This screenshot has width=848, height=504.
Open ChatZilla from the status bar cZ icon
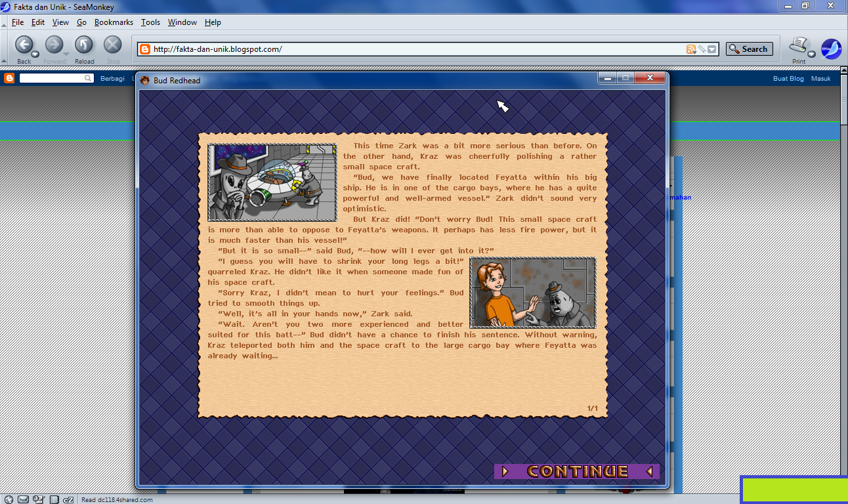point(68,499)
